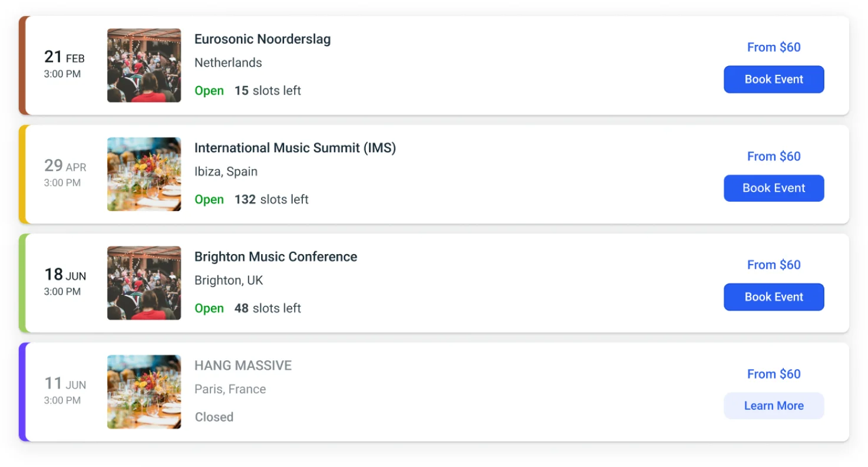Open the International Music Summit (IMS) title
868x467 pixels.
[x=295, y=148]
